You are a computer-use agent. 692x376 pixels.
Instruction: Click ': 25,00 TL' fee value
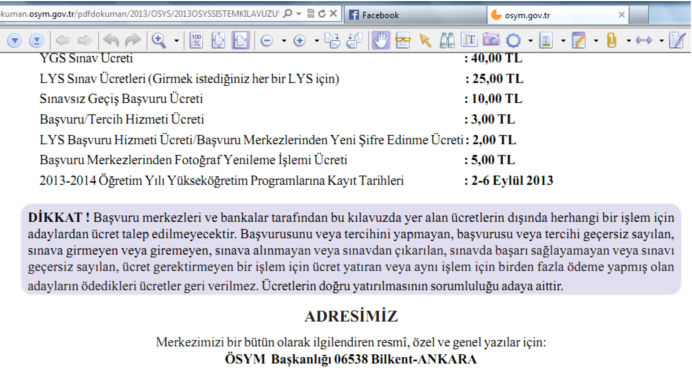(494, 79)
